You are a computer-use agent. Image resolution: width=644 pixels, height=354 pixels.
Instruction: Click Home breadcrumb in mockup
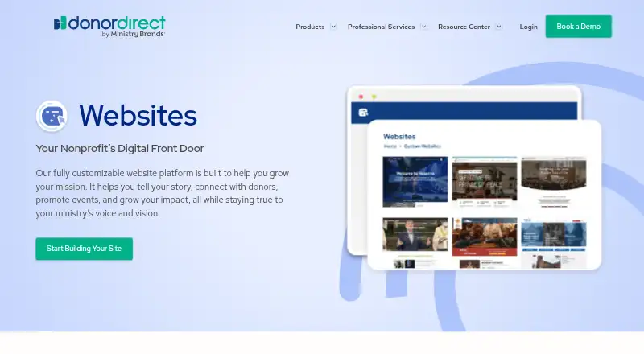[390, 146]
